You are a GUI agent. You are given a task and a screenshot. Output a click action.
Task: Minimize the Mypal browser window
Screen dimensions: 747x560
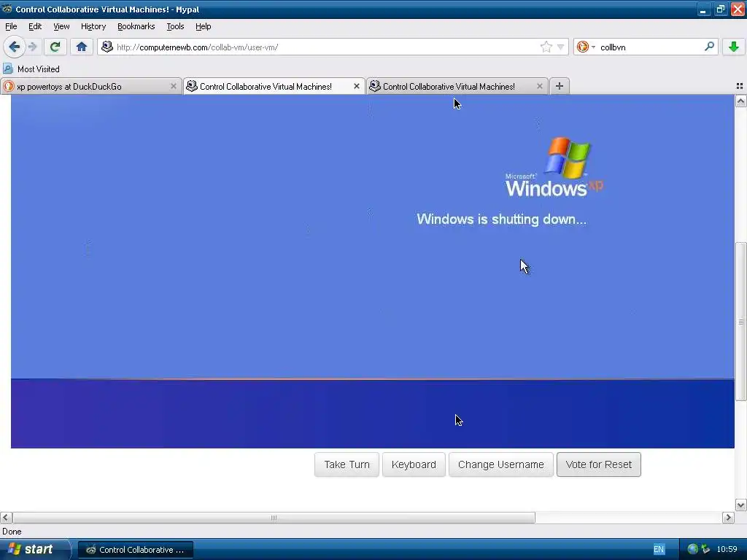(x=703, y=9)
